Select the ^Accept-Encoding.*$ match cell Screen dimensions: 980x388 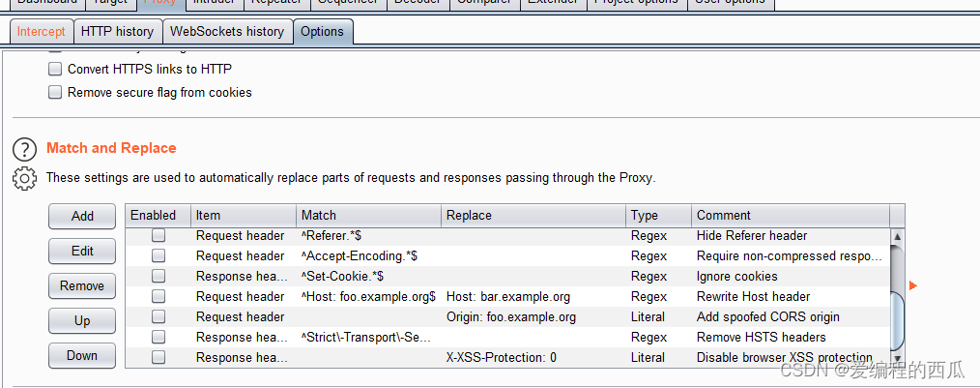point(369,256)
